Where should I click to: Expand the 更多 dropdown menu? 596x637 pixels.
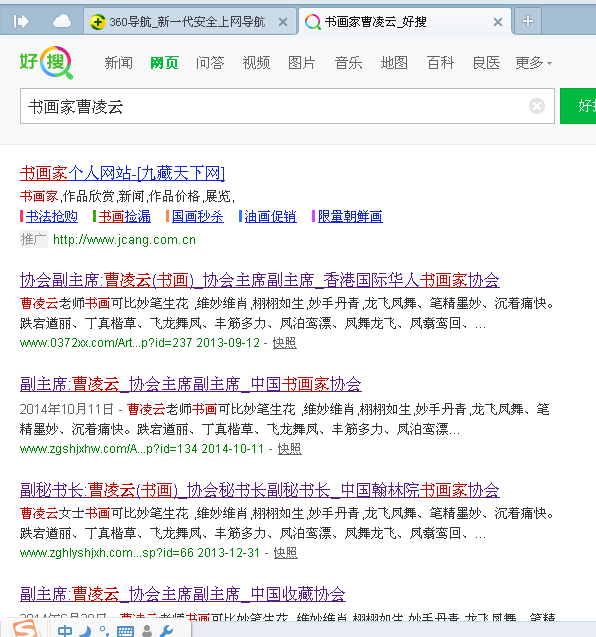pos(533,63)
